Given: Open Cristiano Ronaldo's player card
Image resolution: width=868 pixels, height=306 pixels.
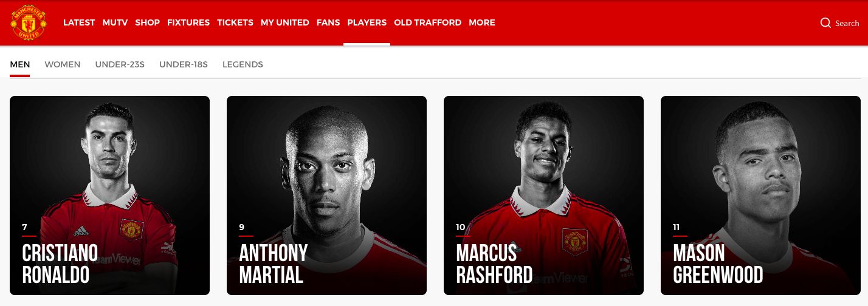Looking at the screenshot, I should tap(109, 195).
